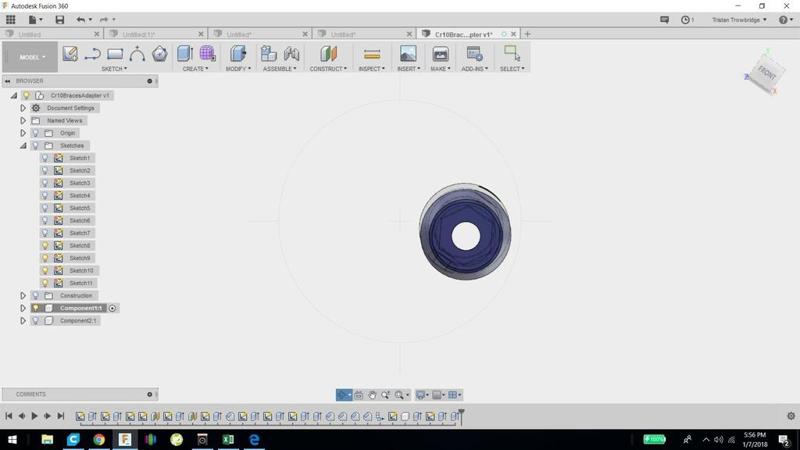Toggle visibility of Sketch9
The height and width of the screenshot is (450, 800).
click(45, 258)
